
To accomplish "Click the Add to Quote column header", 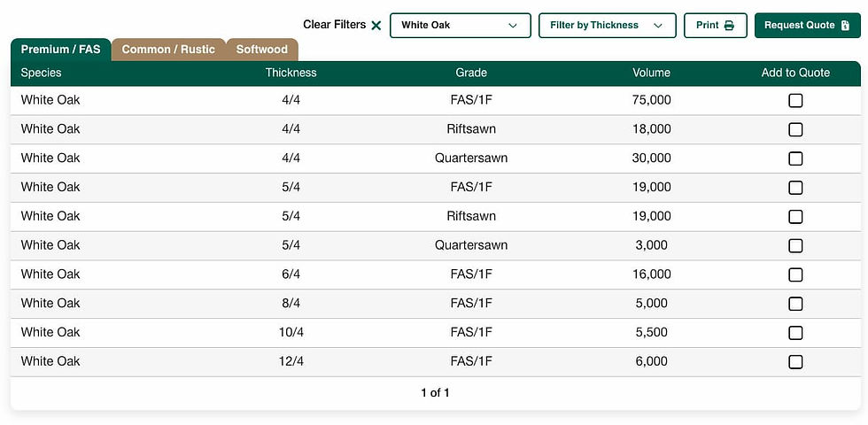I will tap(795, 73).
